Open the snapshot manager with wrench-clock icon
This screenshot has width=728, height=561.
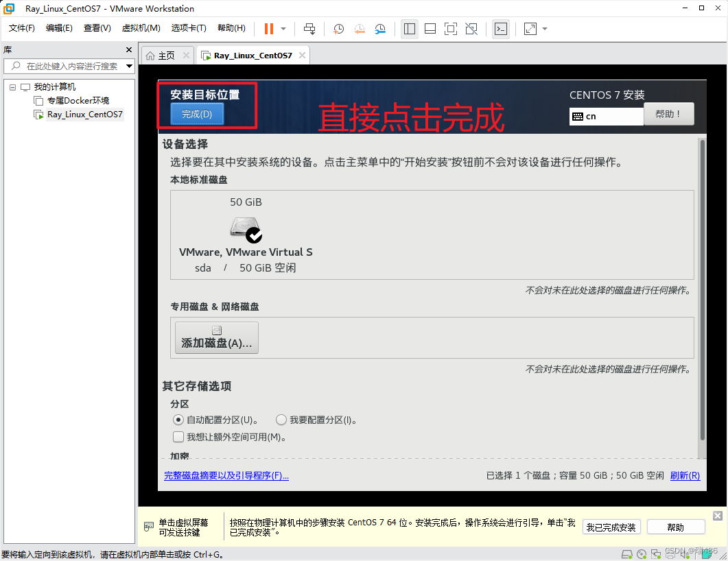tap(380, 29)
